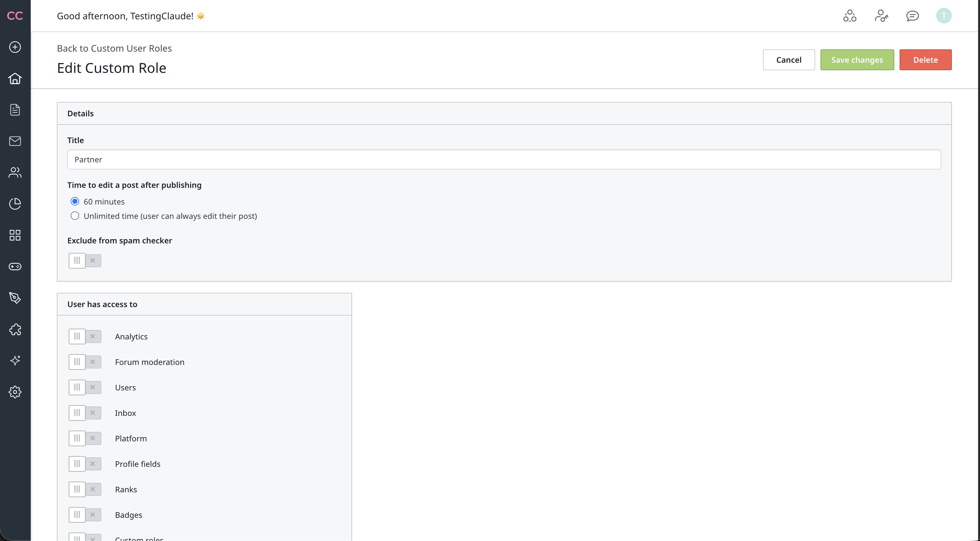The width and height of the screenshot is (980, 541).
Task: Open the puzzle piece integrations icon
Action: coord(15,329)
